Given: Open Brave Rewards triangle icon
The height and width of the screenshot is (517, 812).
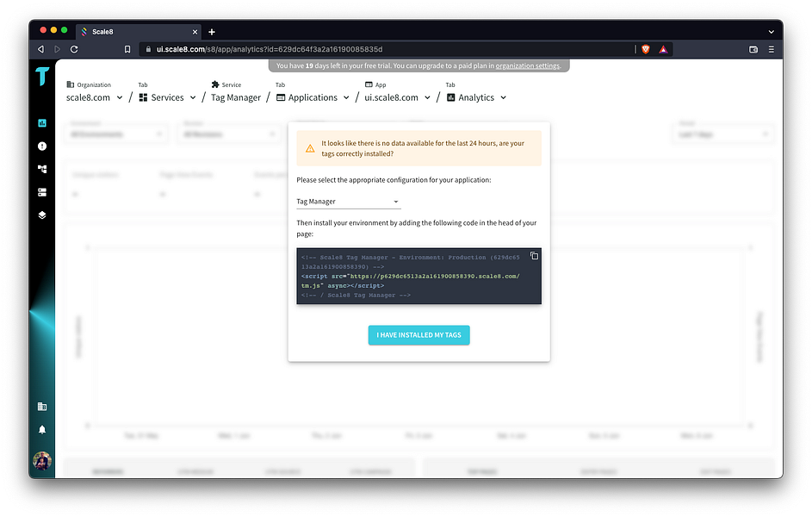Looking at the screenshot, I should pyautogui.click(x=663, y=49).
